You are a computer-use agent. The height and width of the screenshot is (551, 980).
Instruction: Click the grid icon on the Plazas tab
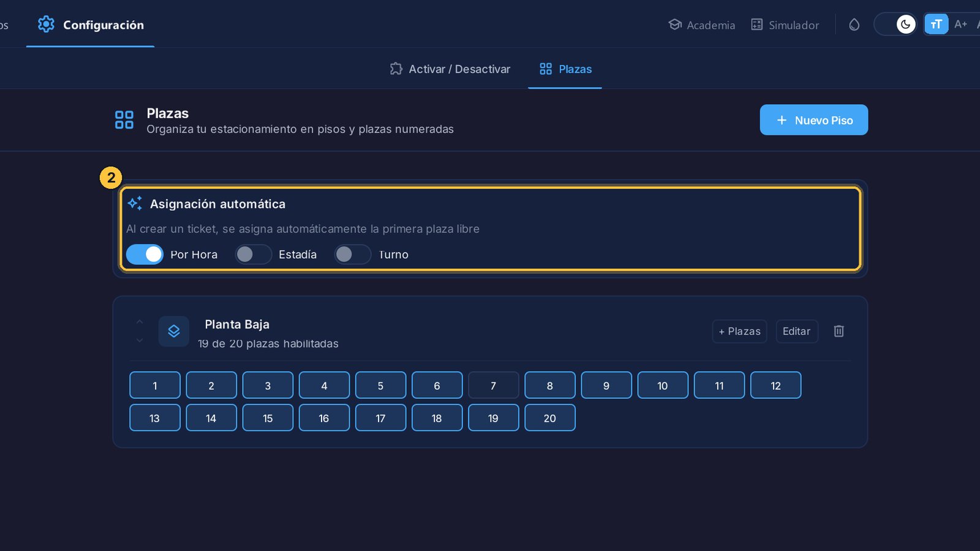(546, 69)
